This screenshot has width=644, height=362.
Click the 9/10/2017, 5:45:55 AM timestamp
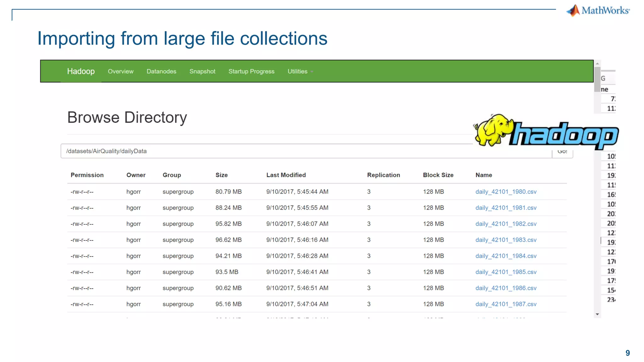coord(297,208)
